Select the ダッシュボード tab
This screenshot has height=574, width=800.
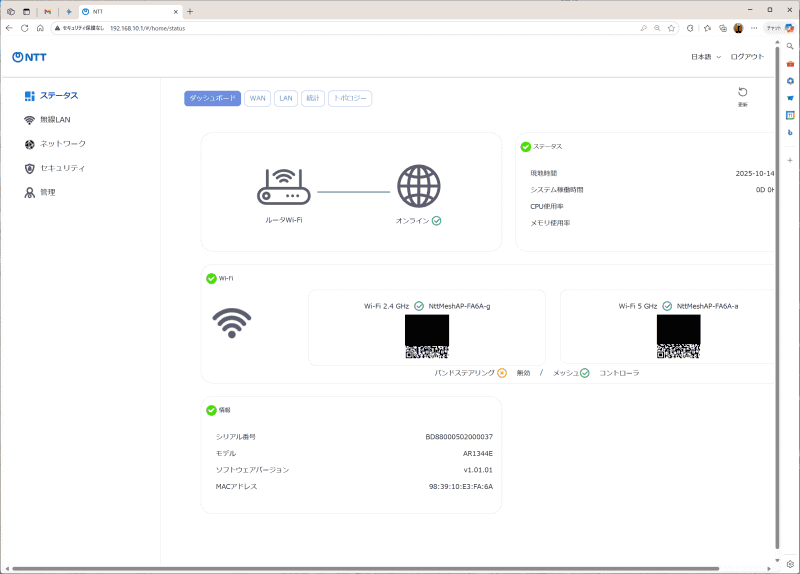coord(212,98)
